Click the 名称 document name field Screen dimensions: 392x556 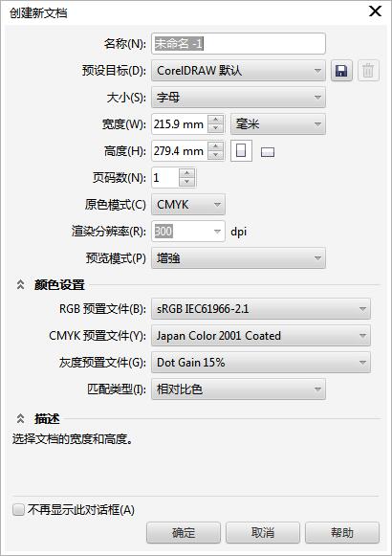pos(238,44)
